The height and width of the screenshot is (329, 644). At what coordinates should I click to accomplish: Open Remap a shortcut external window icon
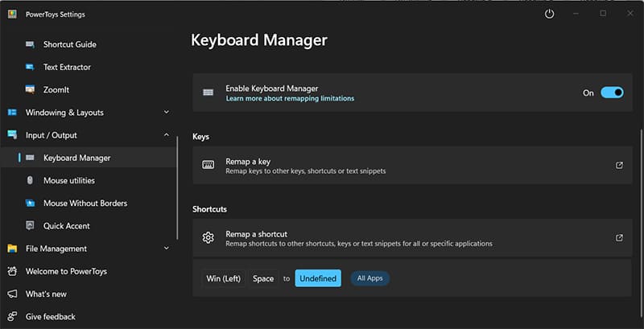coord(619,237)
